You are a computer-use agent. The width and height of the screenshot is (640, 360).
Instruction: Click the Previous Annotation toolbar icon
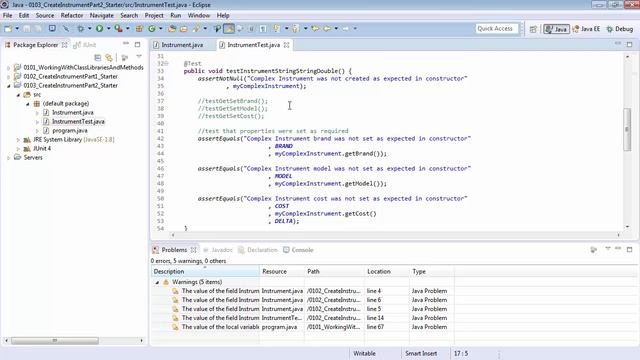(x=296, y=29)
